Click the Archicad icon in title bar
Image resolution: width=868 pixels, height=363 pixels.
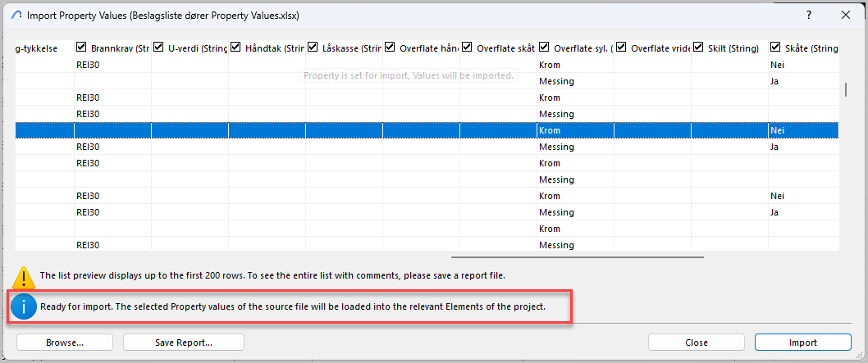15,15
